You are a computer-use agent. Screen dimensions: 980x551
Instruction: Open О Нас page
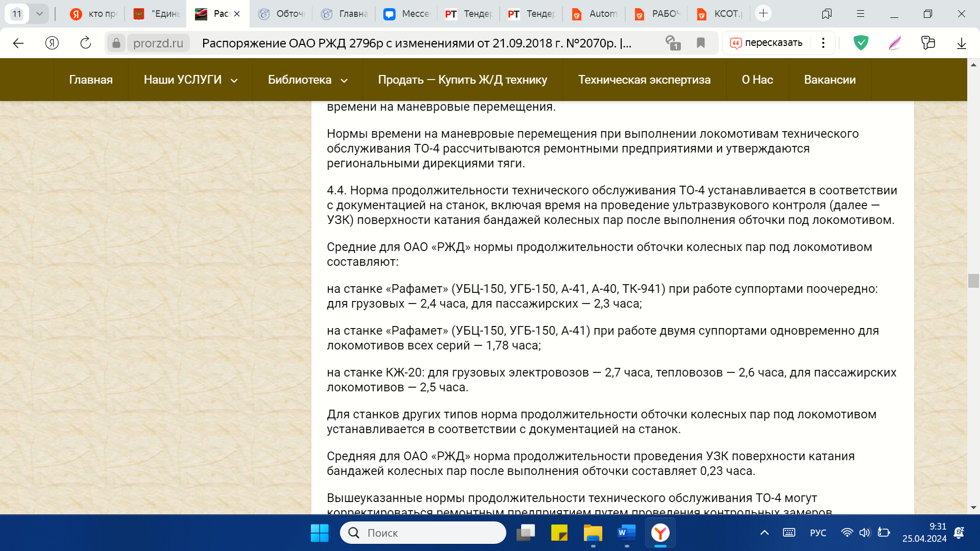(757, 80)
